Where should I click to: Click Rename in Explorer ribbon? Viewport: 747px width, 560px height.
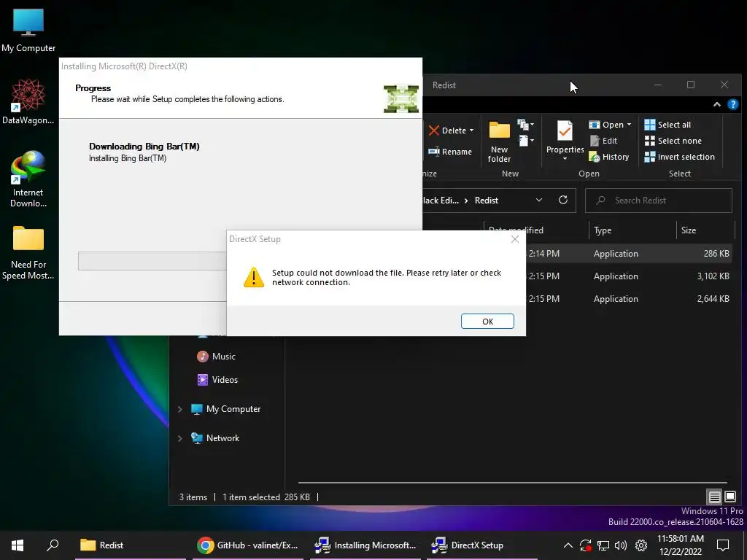(x=449, y=152)
